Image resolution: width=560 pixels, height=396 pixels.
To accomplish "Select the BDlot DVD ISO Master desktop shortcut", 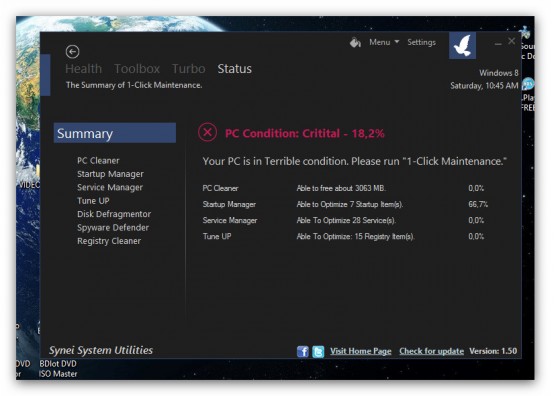I will (x=58, y=369).
